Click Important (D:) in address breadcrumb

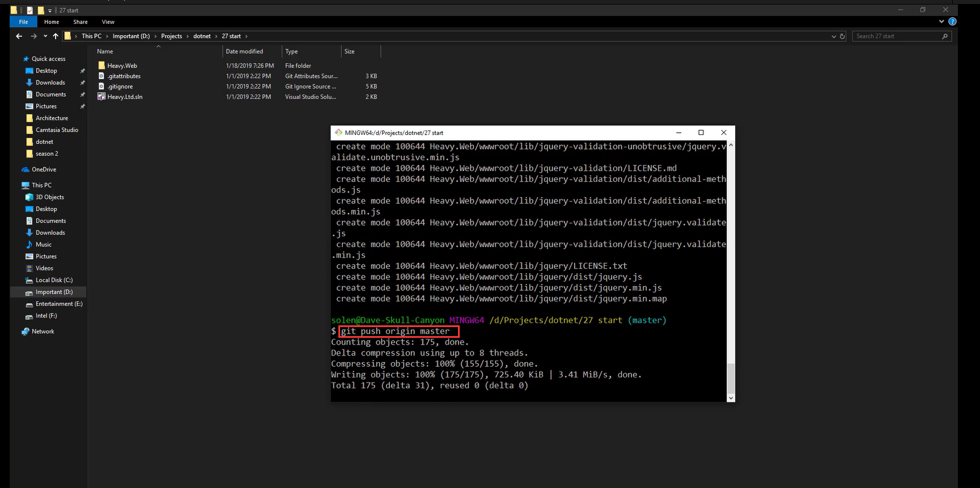131,36
